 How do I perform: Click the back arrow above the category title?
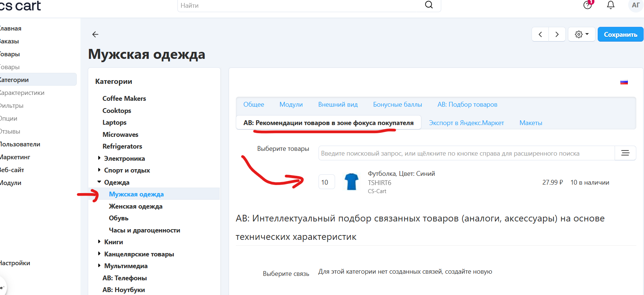95,34
